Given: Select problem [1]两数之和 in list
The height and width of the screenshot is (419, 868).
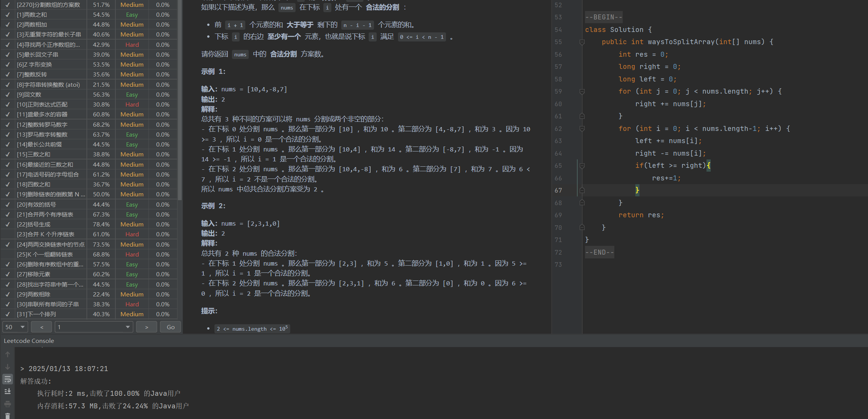Looking at the screenshot, I should click(x=32, y=14).
